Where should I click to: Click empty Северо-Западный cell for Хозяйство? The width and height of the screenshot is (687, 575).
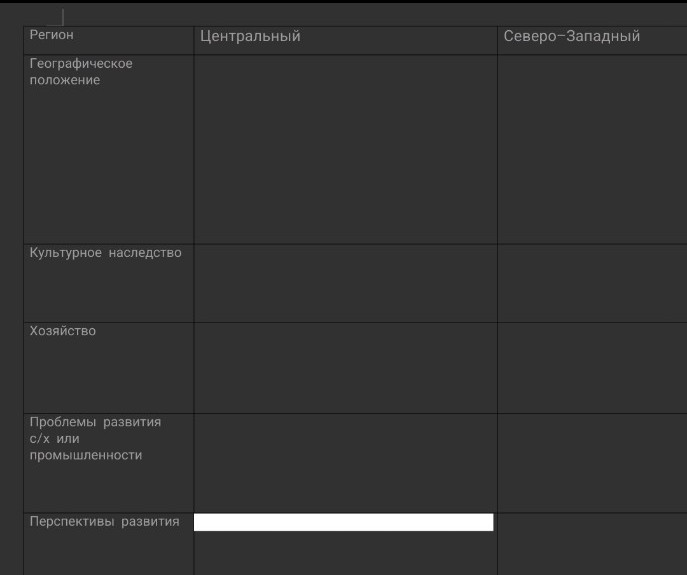[592, 368]
